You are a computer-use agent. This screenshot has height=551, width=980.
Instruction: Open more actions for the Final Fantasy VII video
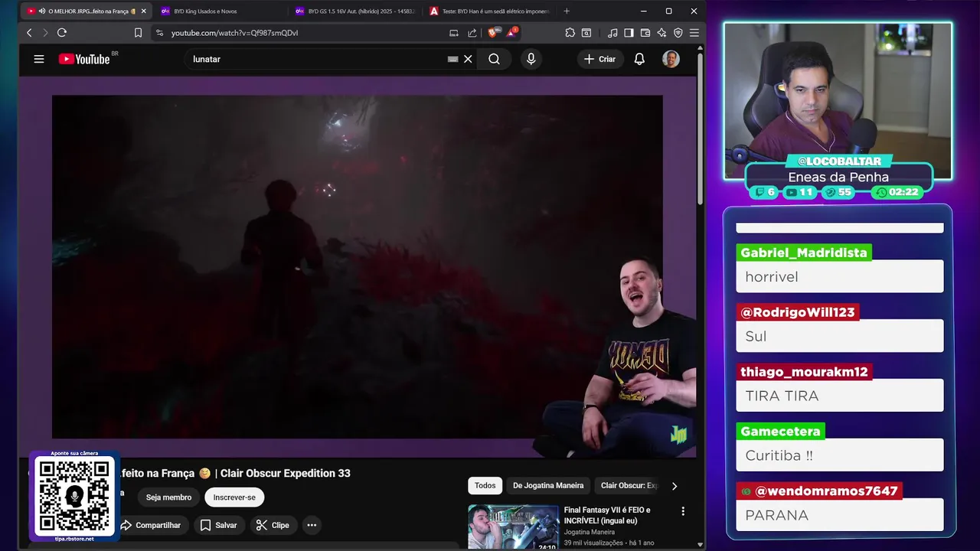(x=683, y=511)
